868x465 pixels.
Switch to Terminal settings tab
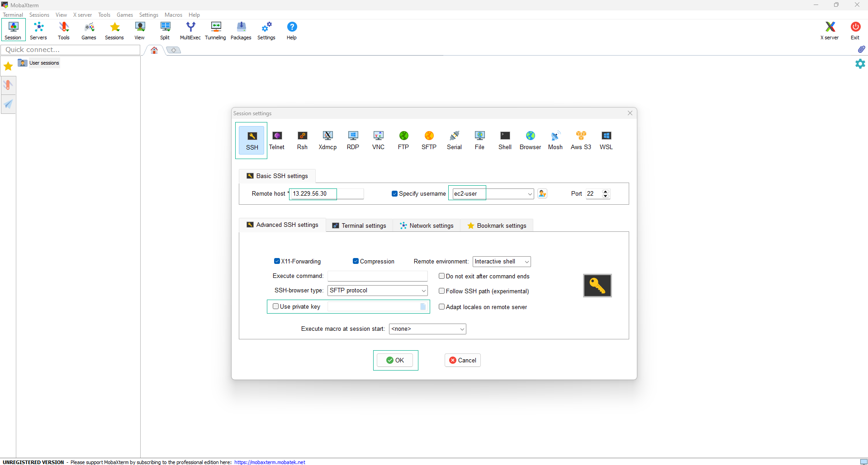[359, 225]
